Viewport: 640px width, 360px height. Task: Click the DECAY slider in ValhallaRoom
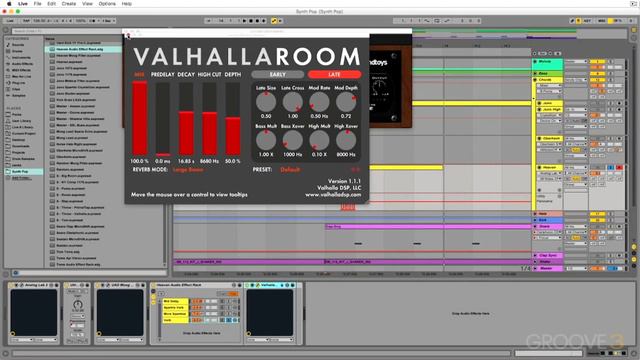[x=186, y=118]
